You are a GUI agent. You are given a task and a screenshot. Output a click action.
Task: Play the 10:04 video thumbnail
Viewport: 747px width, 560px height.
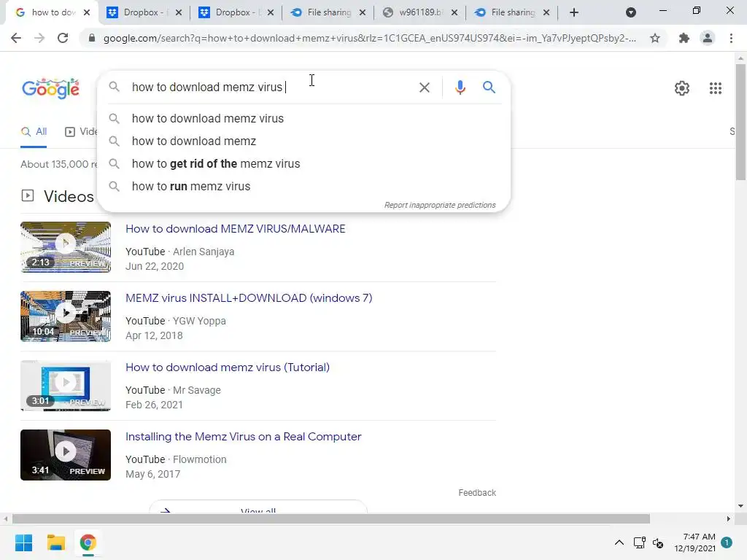click(66, 316)
